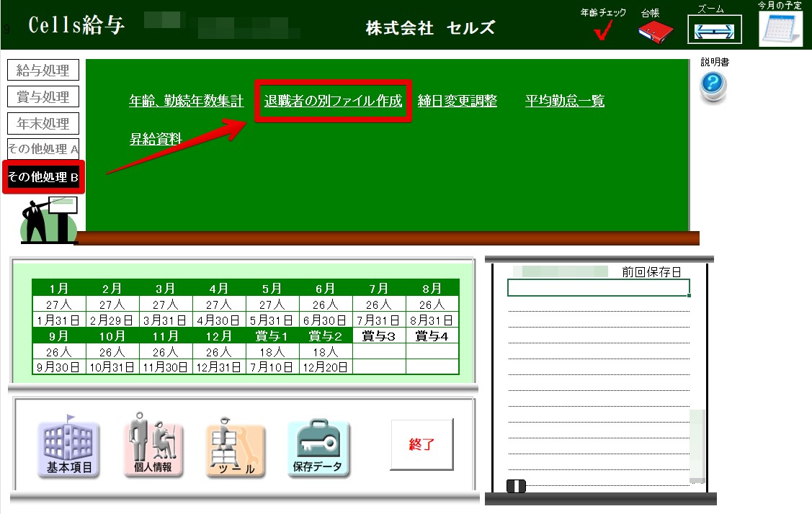Open the ツール worker icon

pyautogui.click(x=235, y=448)
